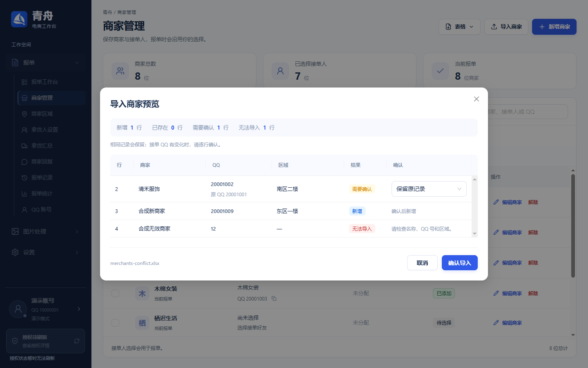Click 编辑商家 for 木棉女装
Image resolution: width=588 pixels, height=368 pixels.
508,293
